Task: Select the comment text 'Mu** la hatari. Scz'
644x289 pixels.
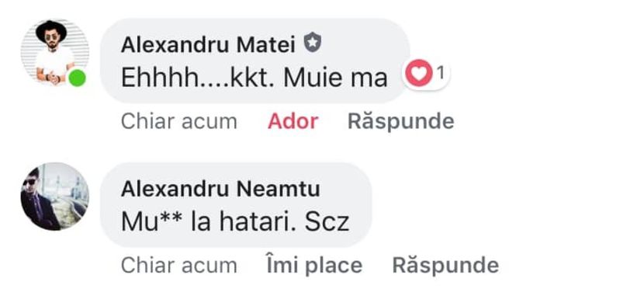Action: click(x=235, y=222)
